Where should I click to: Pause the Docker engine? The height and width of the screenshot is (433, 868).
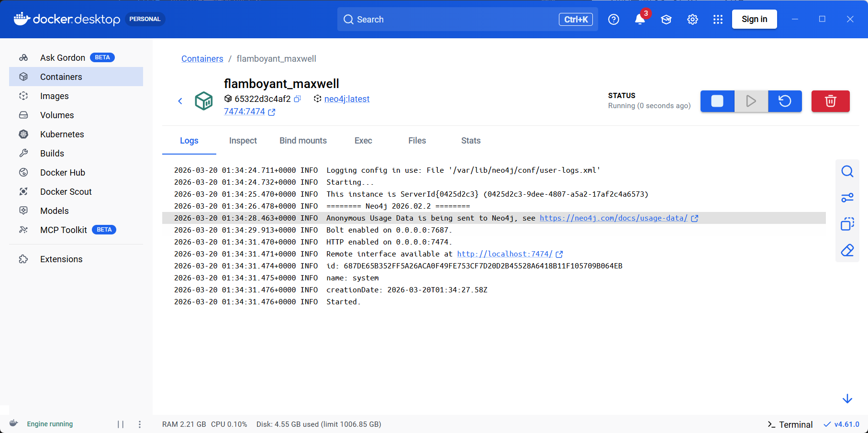[x=121, y=424]
